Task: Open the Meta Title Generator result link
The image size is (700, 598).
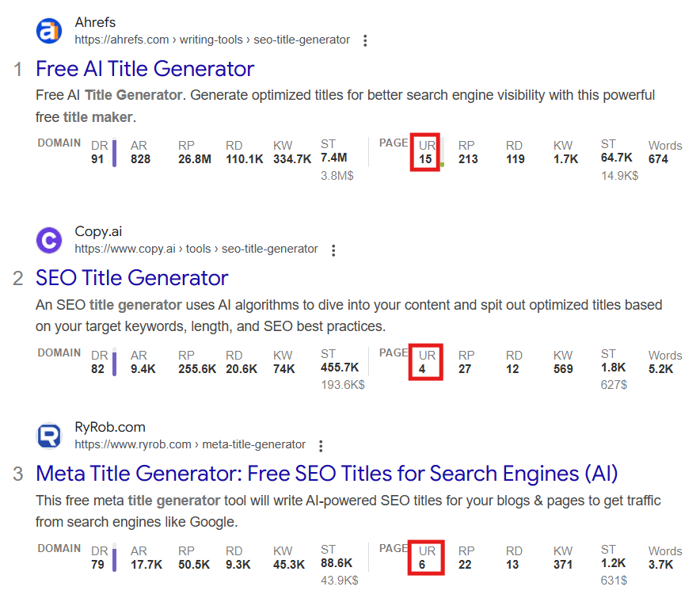Action: pyautogui.click(x=326, y=474)
